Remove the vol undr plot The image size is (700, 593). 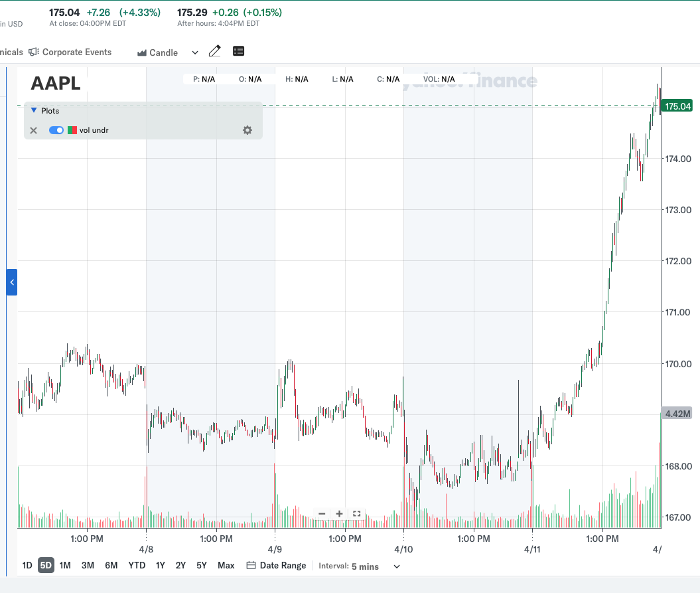coord(34,130)
